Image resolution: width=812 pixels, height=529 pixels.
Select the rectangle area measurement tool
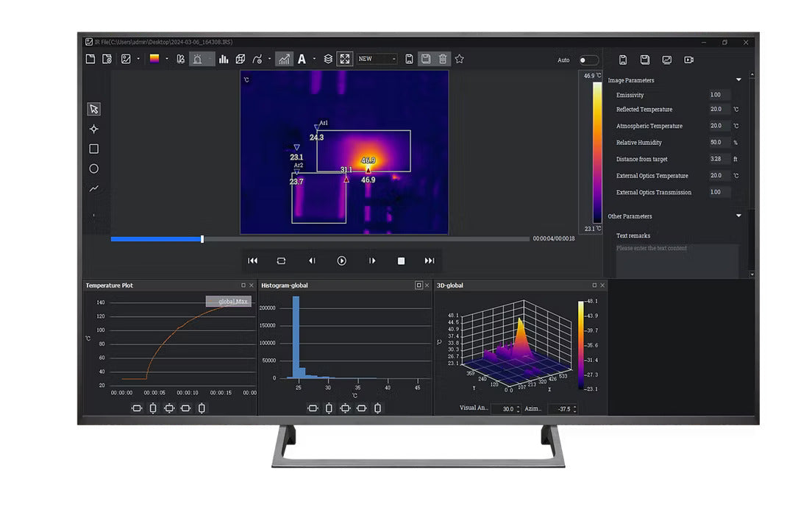tap(94, 149)
